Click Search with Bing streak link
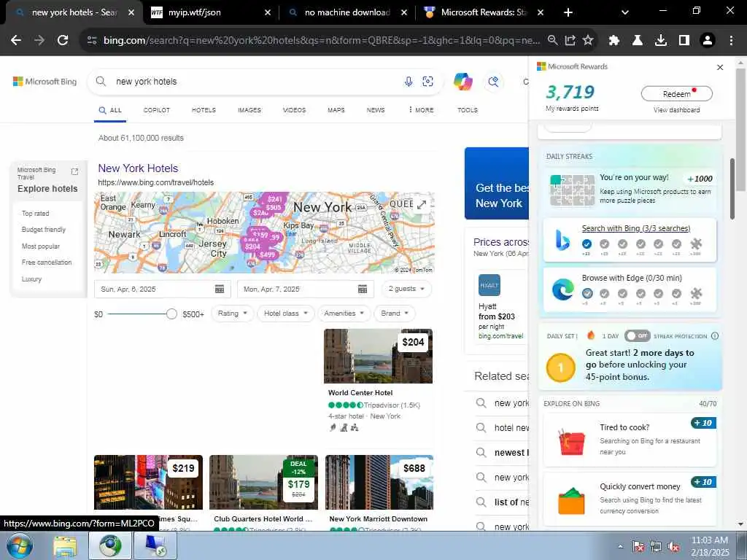Viewport: 747px width, 560px height. [x=636, y=228]
